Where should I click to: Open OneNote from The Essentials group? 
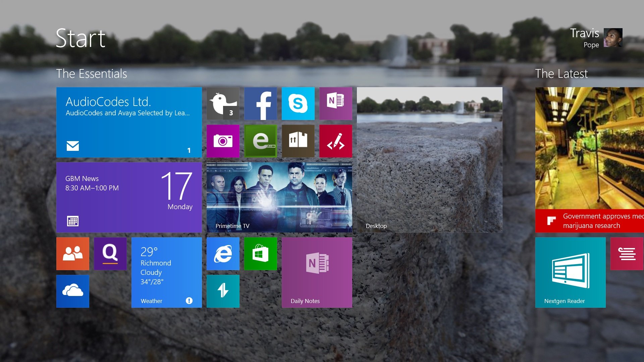click(336, 104)
